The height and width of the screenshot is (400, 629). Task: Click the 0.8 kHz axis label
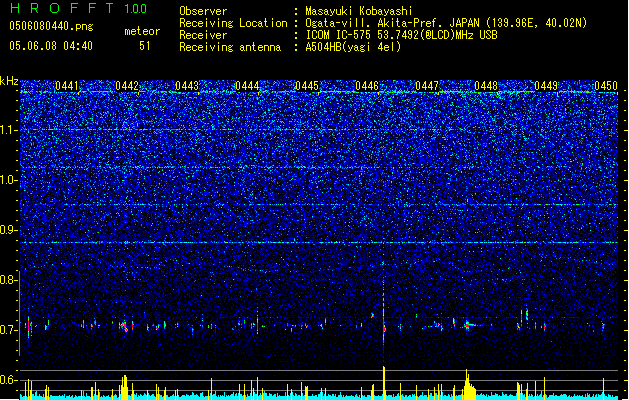8,280
